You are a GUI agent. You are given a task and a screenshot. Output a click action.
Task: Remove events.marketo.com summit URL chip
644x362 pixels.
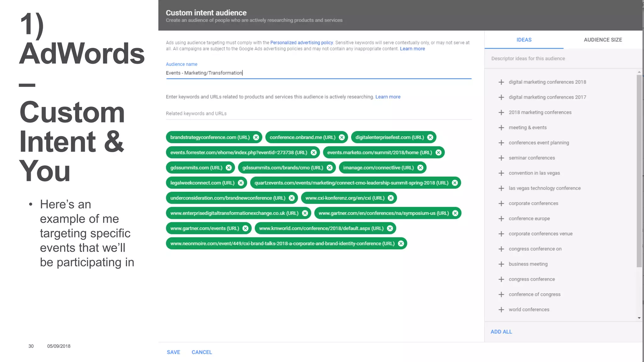[438, 152]
